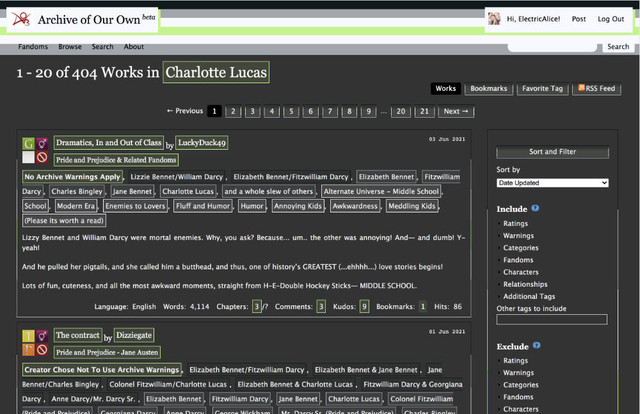The image size is (640, 414).
Task: Select the Works tab
Action: [x=446, y=89]
